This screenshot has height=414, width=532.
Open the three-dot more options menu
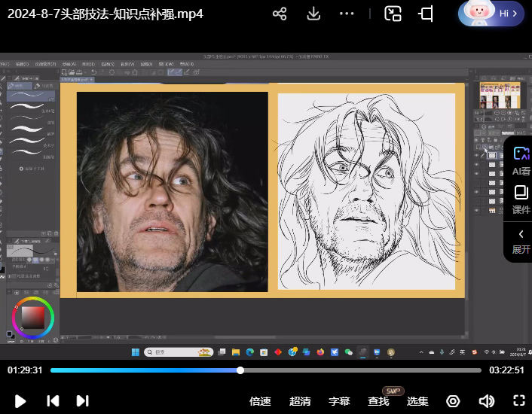[x=347, y=14]
